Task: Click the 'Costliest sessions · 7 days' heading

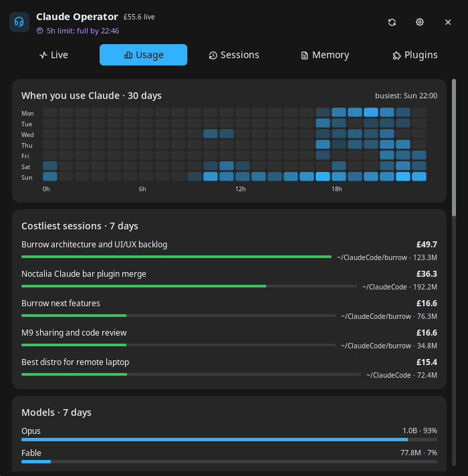Action: (x=80, y=226)
